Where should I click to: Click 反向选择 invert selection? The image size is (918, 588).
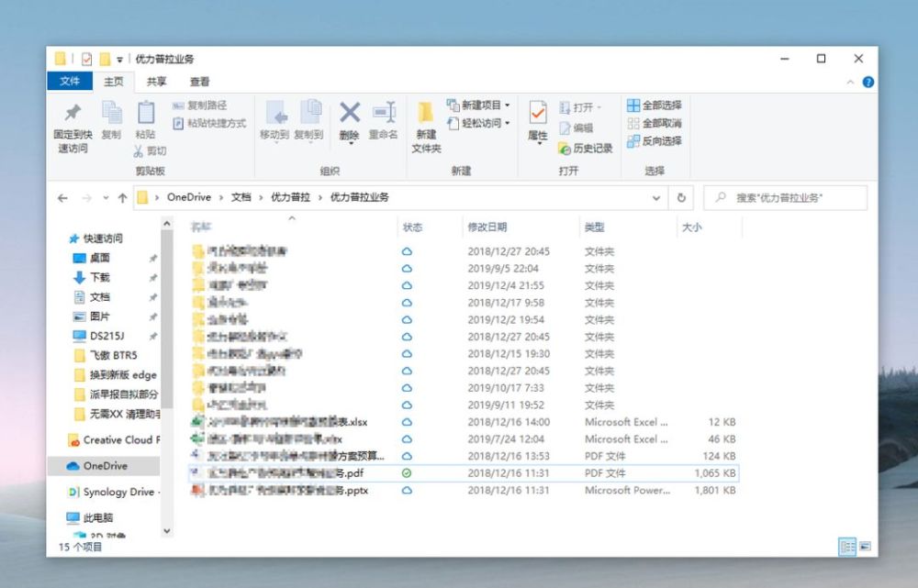654,141
